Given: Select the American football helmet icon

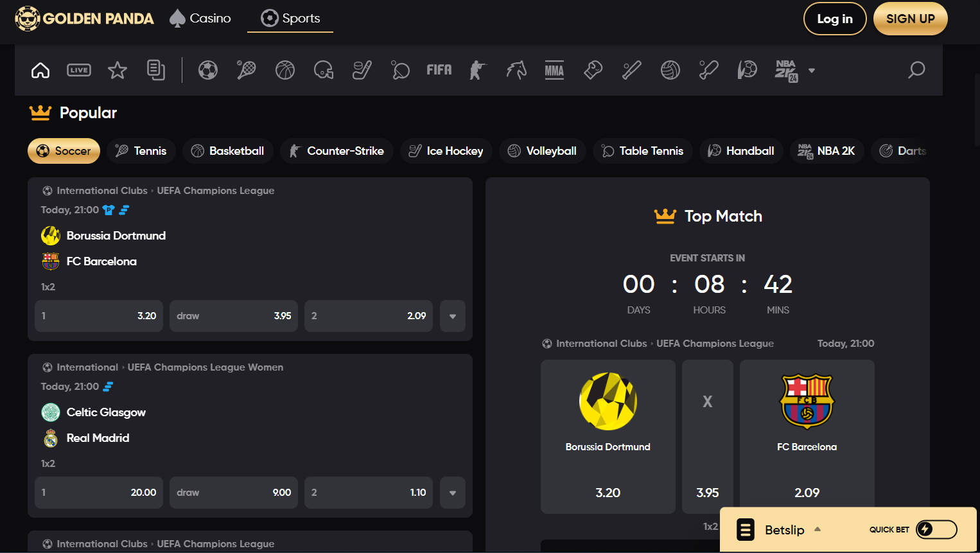Looking at the screenshot, I should coord(324,70).
